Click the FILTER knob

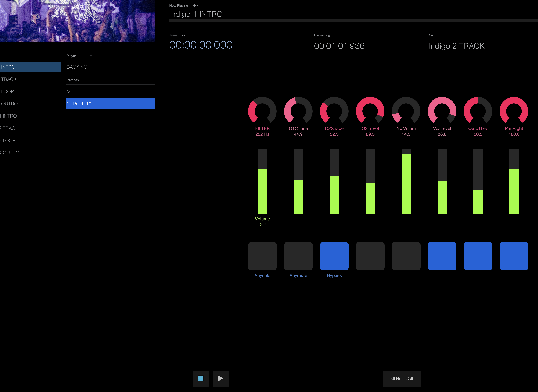[262, 111]
